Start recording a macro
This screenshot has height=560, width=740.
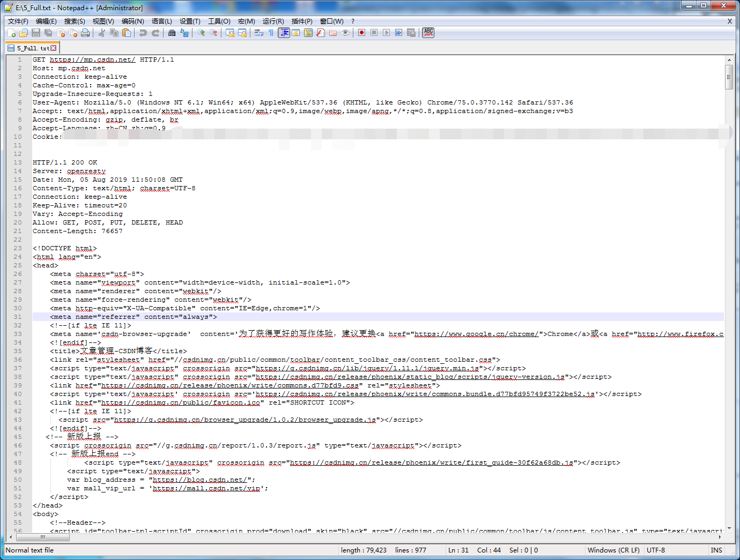(x=361, y=33)
